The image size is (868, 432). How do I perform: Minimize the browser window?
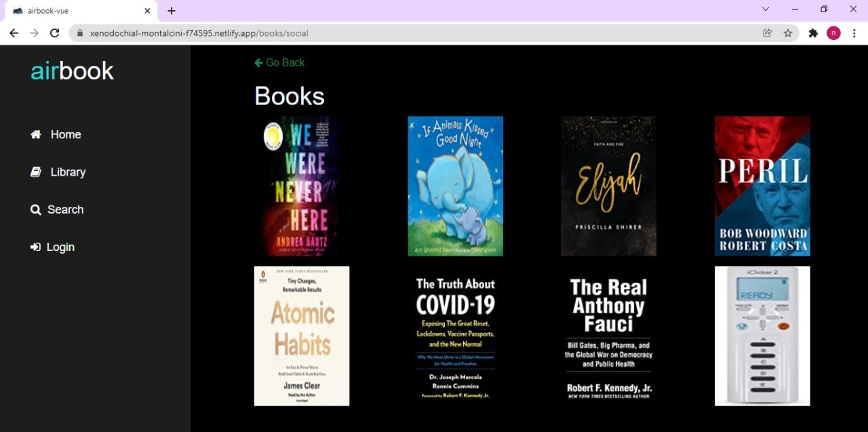[795, 9]
